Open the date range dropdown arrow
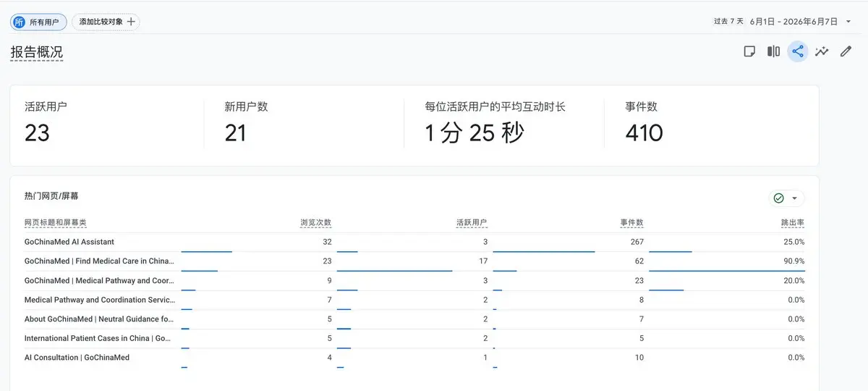 pyautogui.click(x=848, y=22)
